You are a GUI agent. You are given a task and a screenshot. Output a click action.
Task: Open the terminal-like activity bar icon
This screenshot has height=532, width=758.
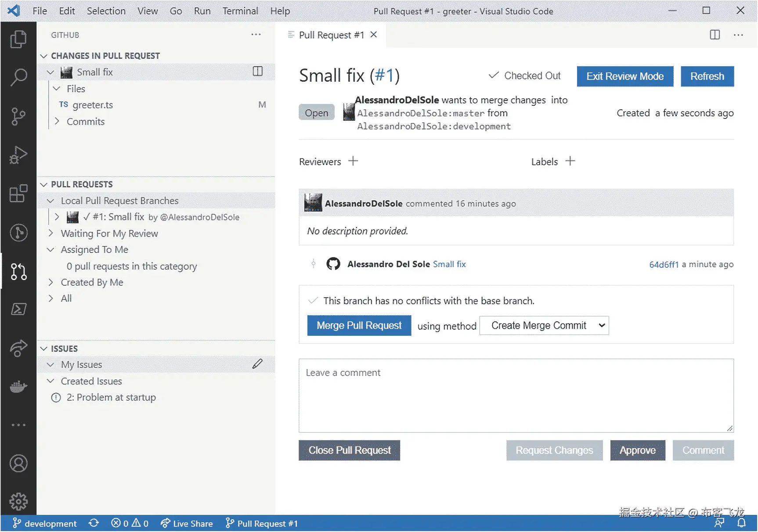pos(18,309)
